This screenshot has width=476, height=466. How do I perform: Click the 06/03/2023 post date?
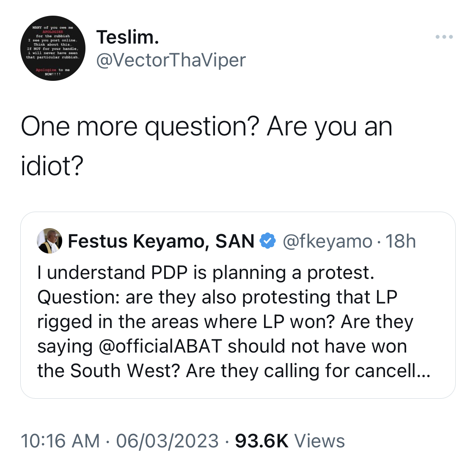click(x=167, y=441)
